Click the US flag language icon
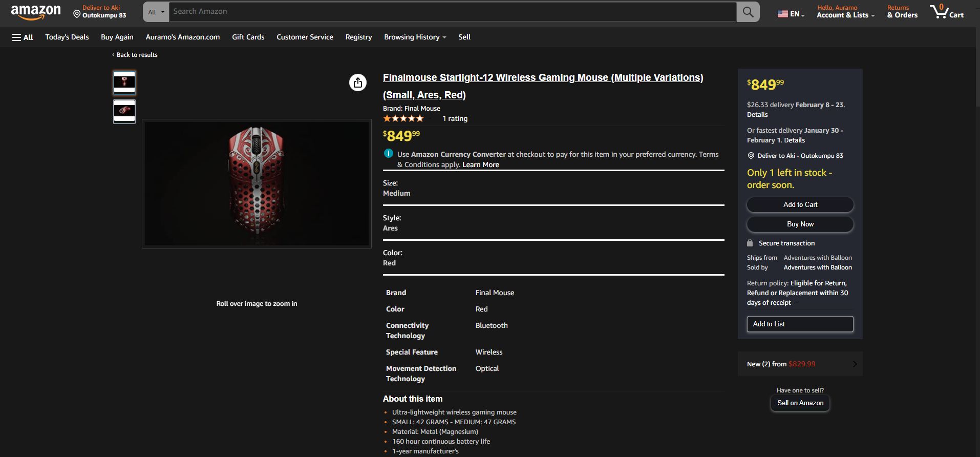This screenshot has width=980, height=457. click(783, 14)
